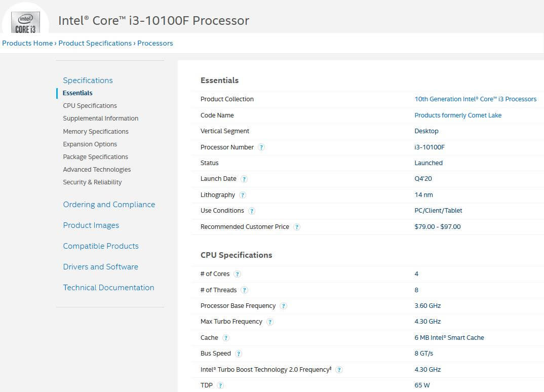Click help icon beside Launch Date
The height and width of the screenshot is (392, 544).
point(244,179)
